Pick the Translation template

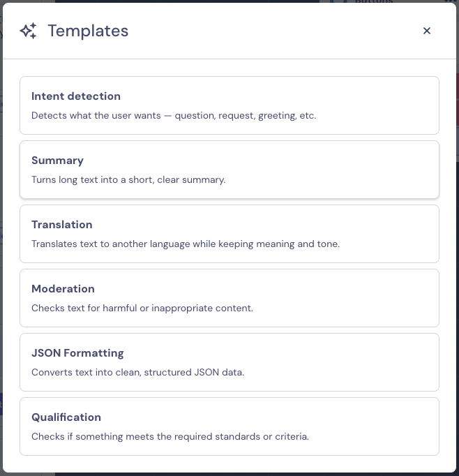(x=229, y=234)
